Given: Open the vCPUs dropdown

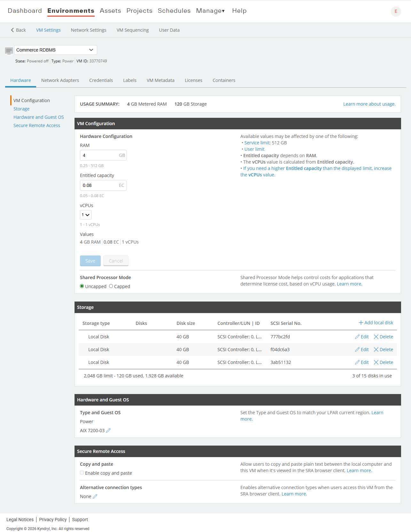Looking at the screenshot, I should click(x=86, y=215).
